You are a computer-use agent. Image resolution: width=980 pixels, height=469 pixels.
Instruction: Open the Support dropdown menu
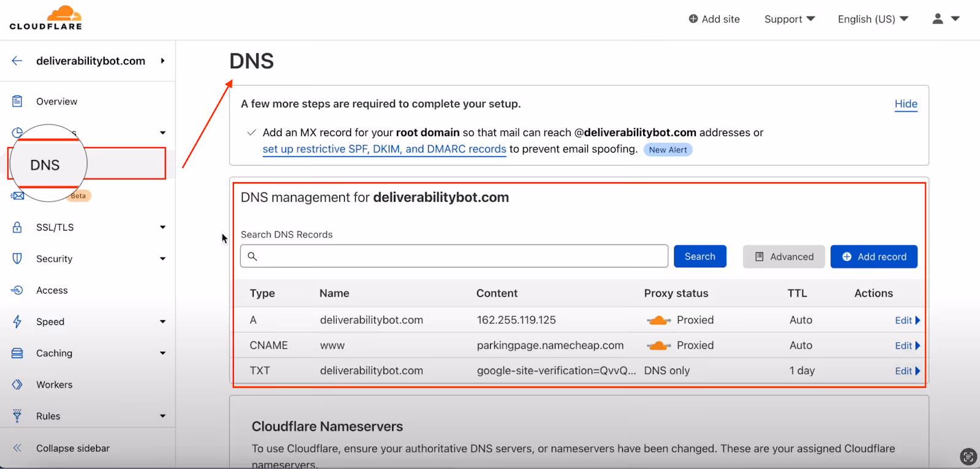coord(790,19)
